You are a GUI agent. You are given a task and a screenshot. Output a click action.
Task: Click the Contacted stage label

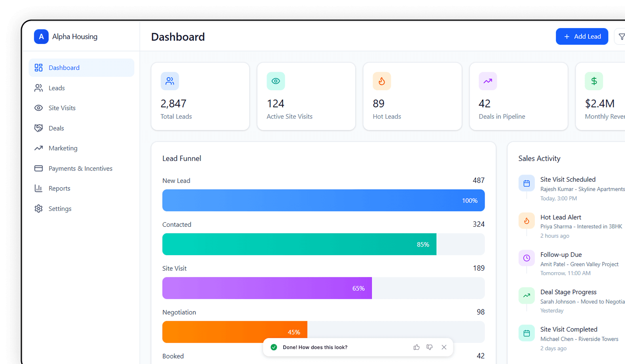click(x=177, y=224)
